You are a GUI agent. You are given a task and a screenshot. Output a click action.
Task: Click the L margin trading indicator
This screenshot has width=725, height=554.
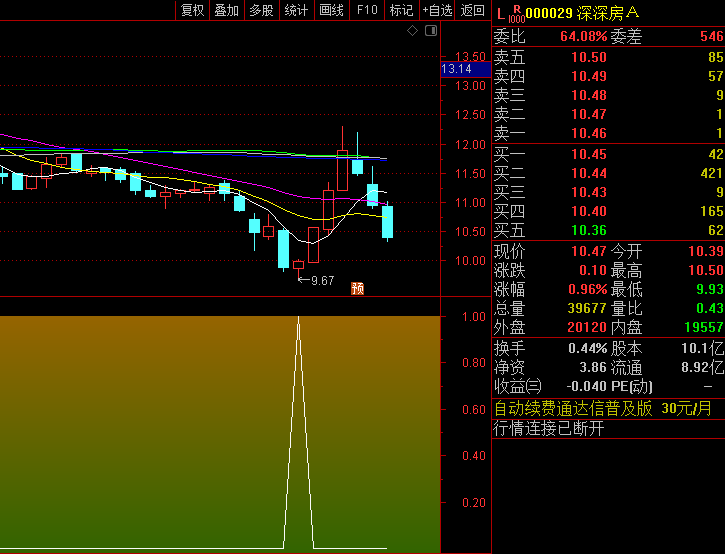tap(501, 14)
